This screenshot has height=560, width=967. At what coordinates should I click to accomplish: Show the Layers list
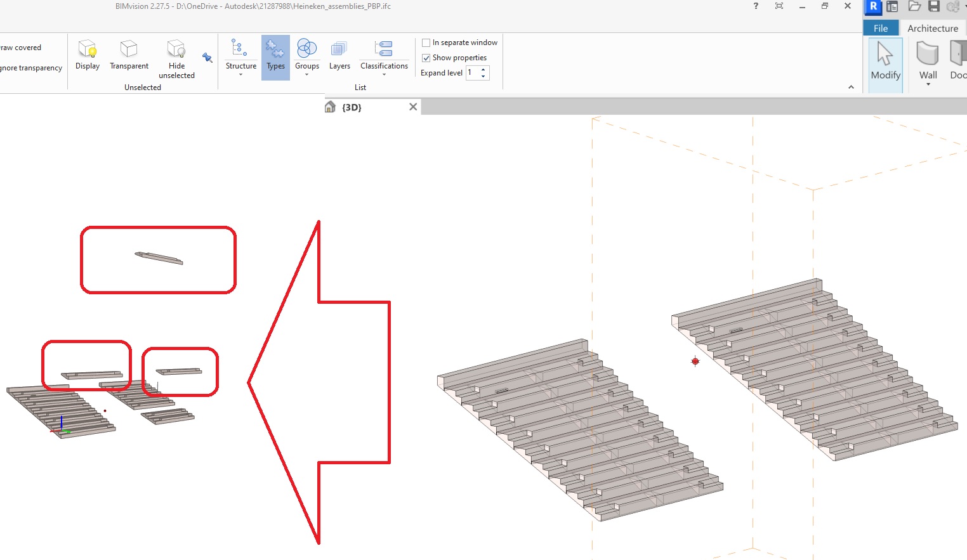(x=339, y=57)
